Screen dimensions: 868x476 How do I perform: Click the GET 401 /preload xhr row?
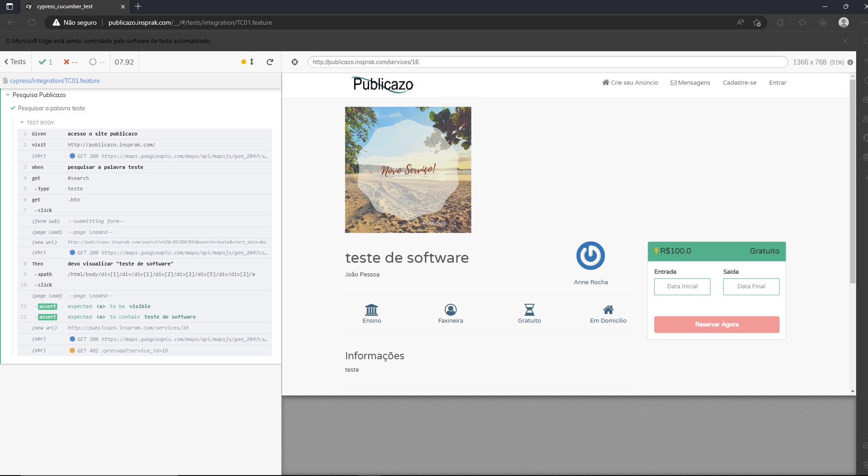pyautogui.click(x=145, y=351)
